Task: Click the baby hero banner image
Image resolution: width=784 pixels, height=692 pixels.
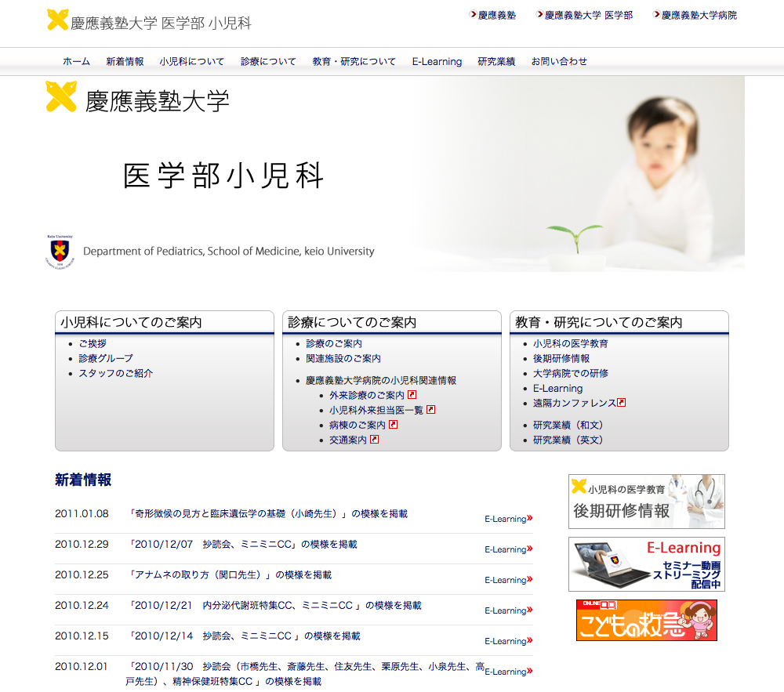Action: (395, 174)
